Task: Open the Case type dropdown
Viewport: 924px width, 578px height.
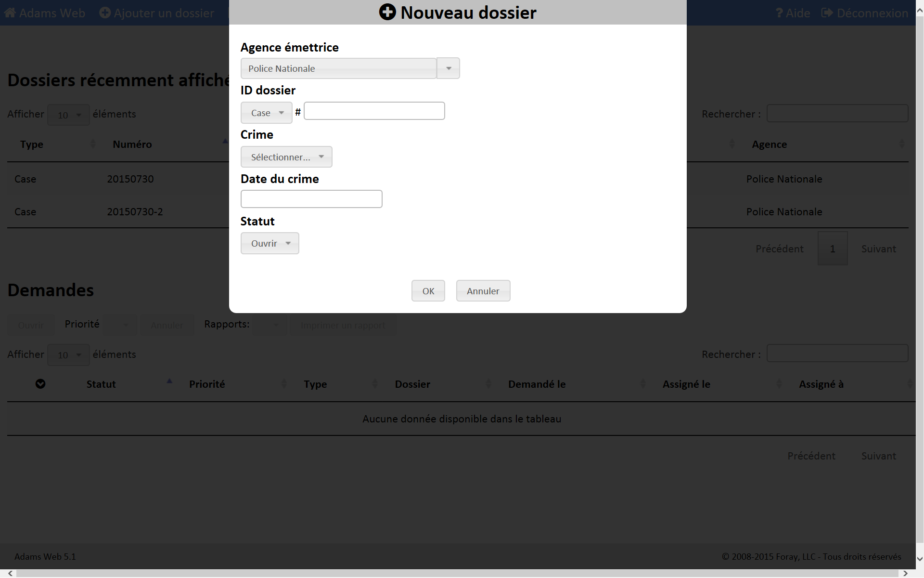Action: [267, 113]
